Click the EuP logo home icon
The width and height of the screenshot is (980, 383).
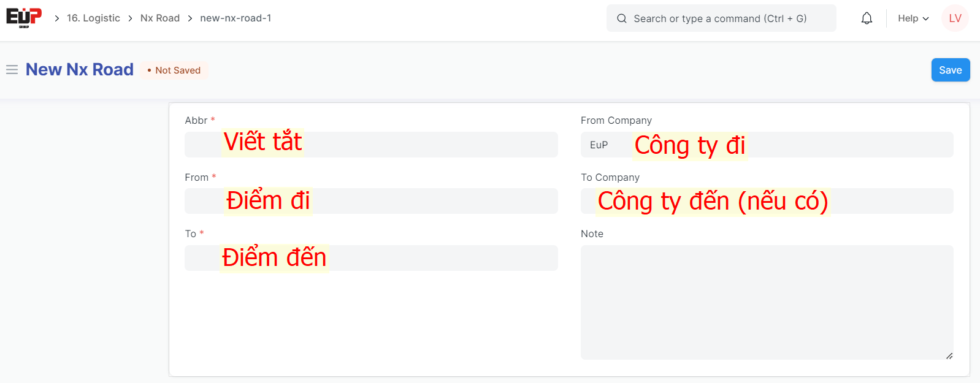(24, 17)
